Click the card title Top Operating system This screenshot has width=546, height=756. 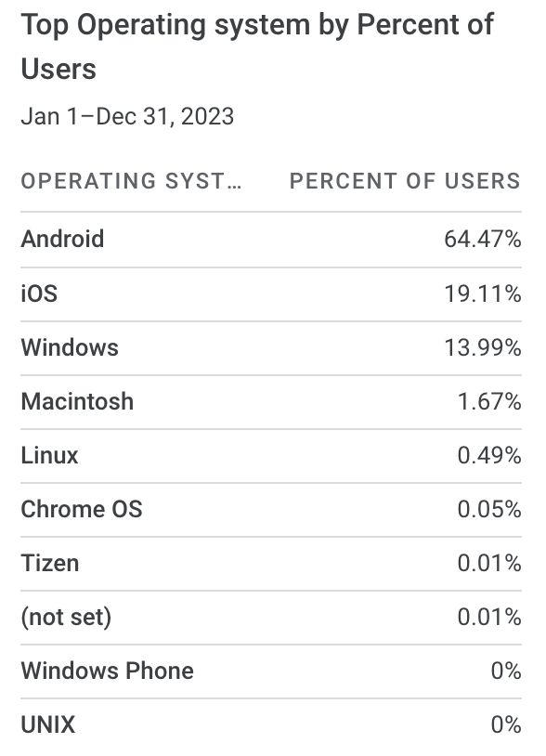(x=257, y=46)
